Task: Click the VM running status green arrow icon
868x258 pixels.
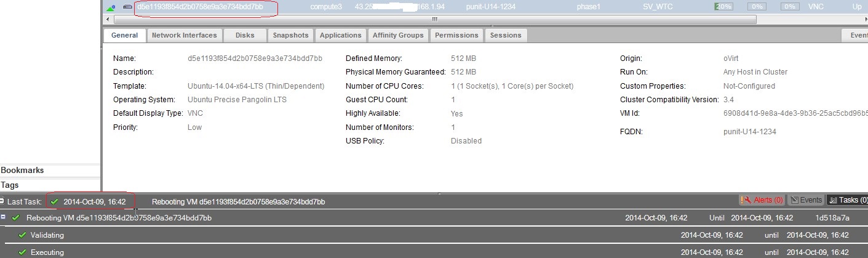Action: (x=111, y=7)
